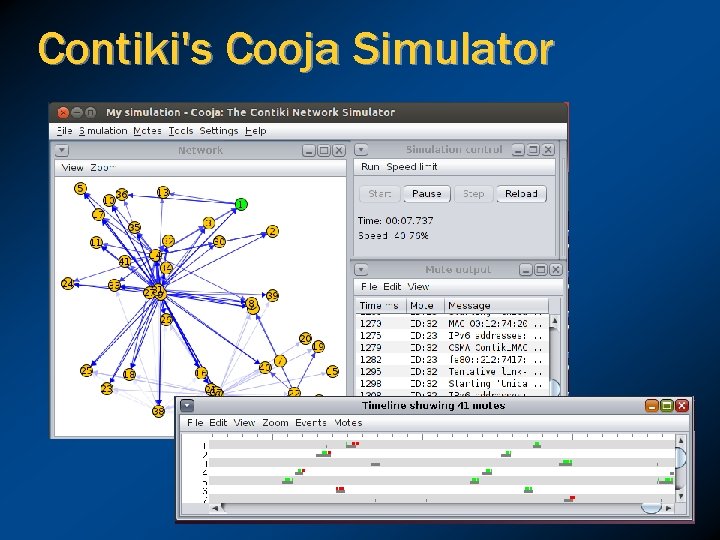Maximize the Network panel

coord(324,150)
